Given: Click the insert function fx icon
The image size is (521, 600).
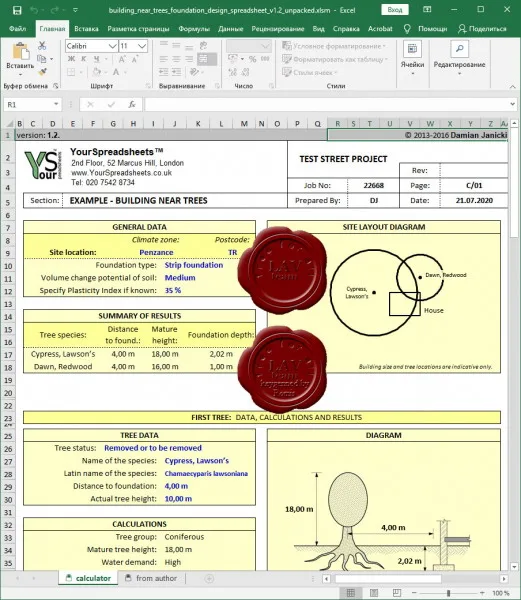Looking at the screenshot, I should pos(132,104).
